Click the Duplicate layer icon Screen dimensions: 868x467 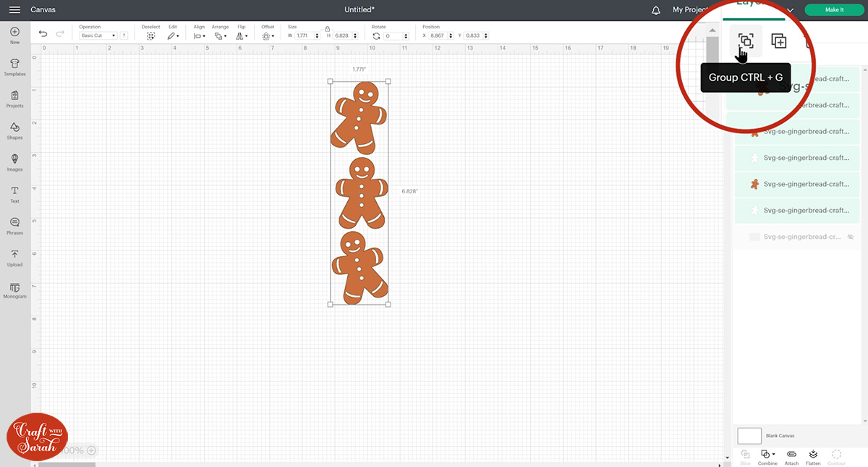coord(778,41)
